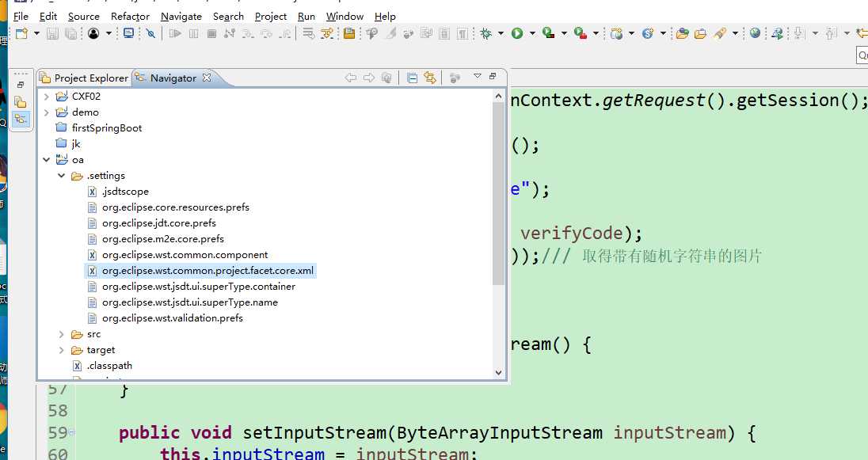Click the Resume debug icon
The width and height of the screenshot is (868, 460).
(175, 34)
